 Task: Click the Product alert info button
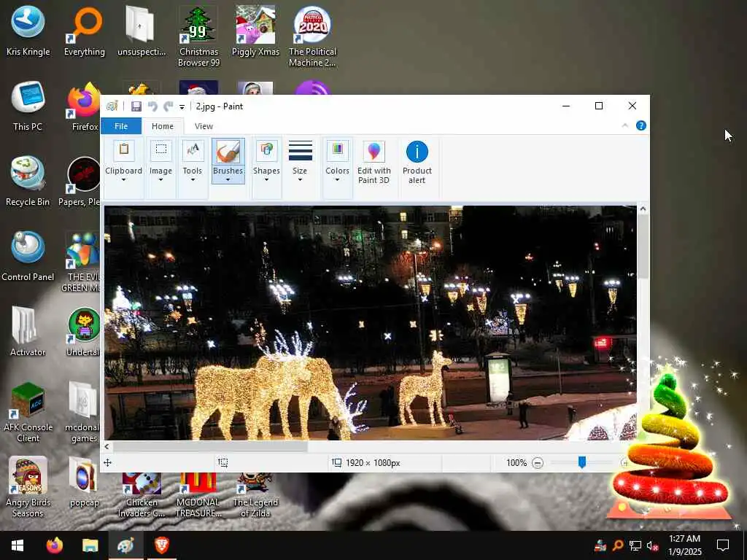point(417,163)
